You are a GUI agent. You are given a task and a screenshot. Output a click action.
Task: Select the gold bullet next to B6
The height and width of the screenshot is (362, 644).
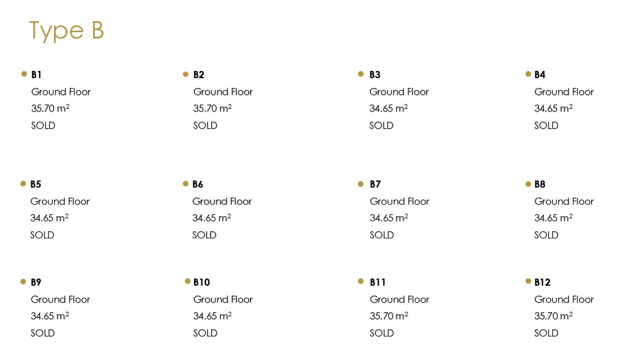186,184
